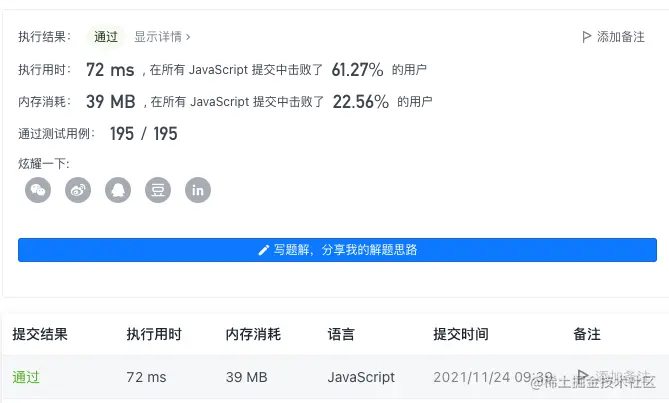The height and width of the screenshot is (403, 669).
Task: Click the chevron after 显示详情
Action: pos(188,37)
